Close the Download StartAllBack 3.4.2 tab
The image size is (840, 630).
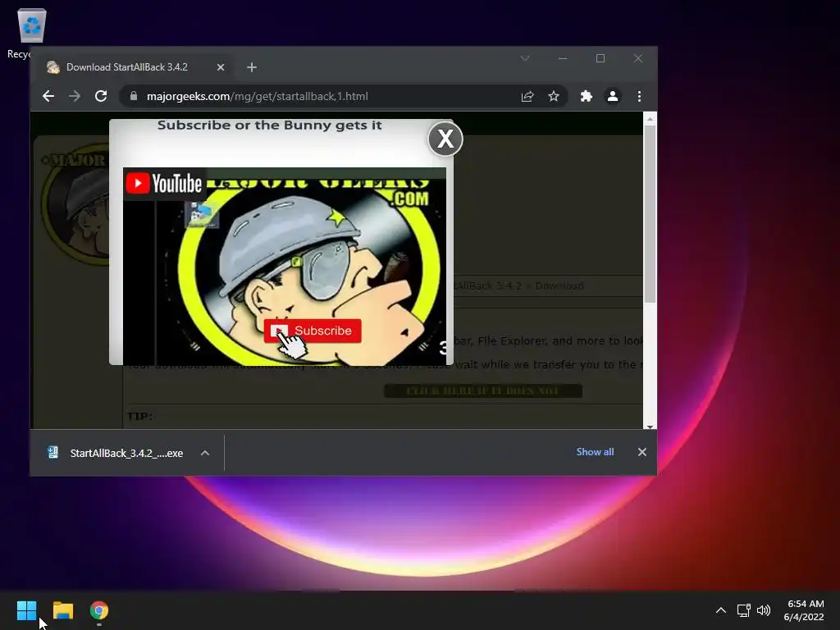coord(221,67)
